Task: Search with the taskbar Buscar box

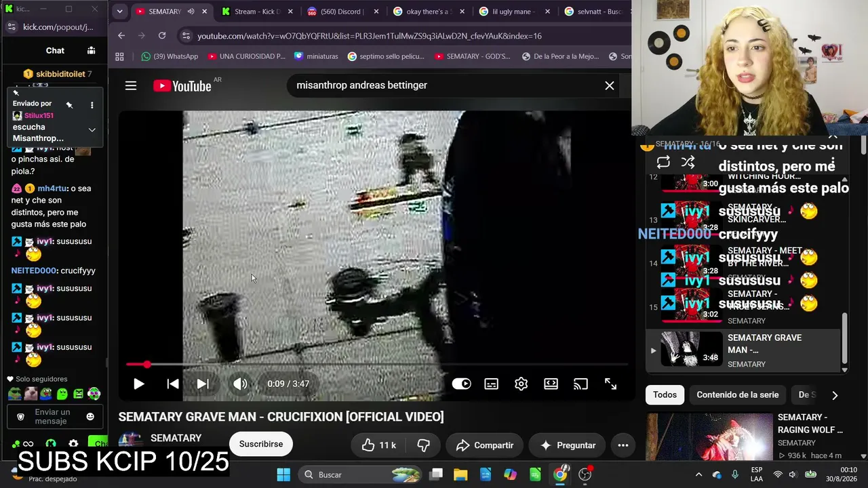Action: (359, 474)
